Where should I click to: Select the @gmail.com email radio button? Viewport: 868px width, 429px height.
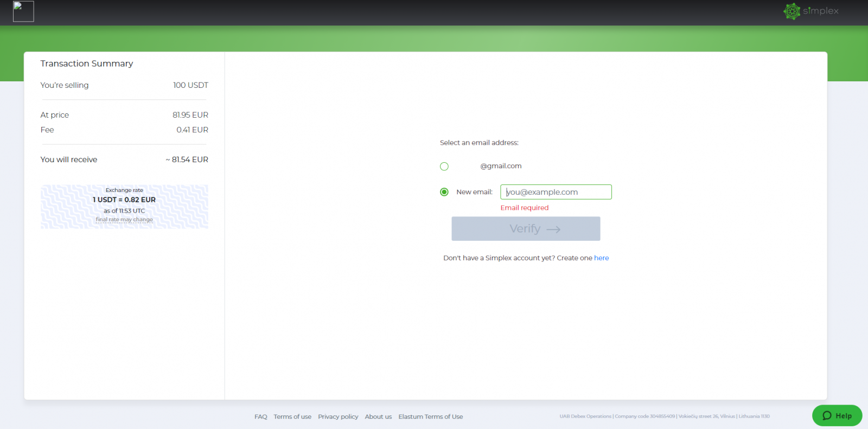[444, 167]
